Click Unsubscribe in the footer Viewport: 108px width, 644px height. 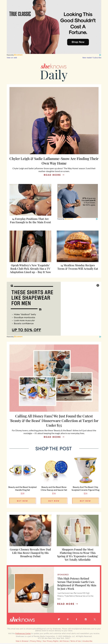tap(87, 641)
